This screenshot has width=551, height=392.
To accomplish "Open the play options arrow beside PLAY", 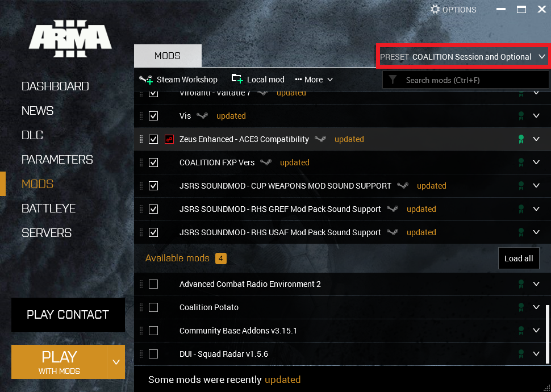I will click(x=116, y=362).
